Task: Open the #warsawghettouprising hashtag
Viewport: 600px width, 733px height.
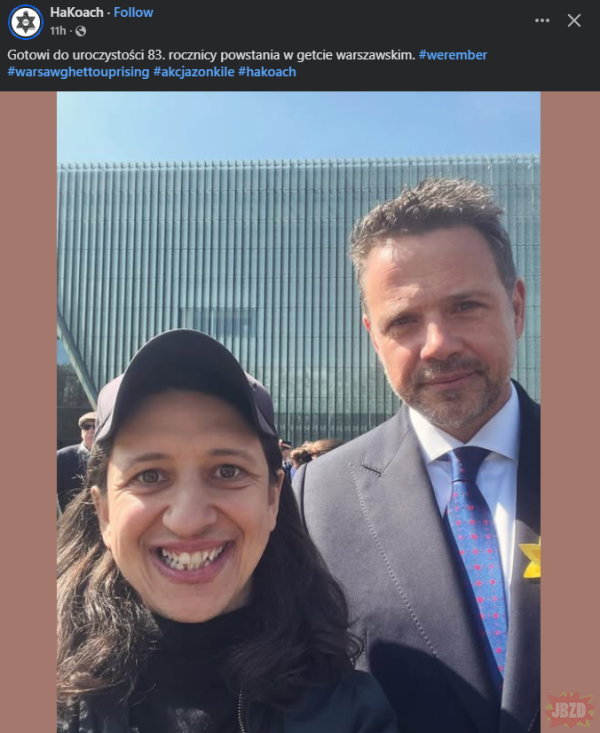Action: (78, 72)
